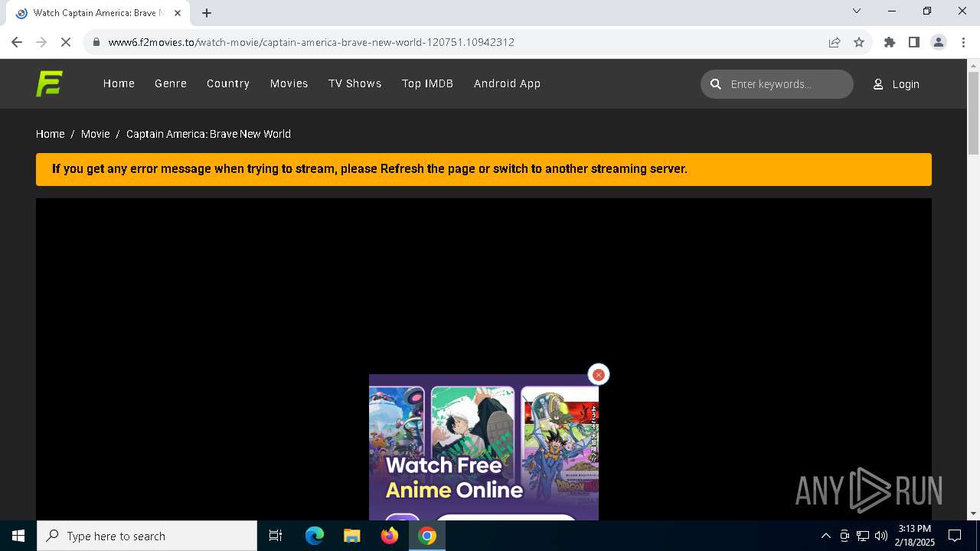Stop the page from loading
The width and height of the screenshot is (980, 551).
point(66,42)
